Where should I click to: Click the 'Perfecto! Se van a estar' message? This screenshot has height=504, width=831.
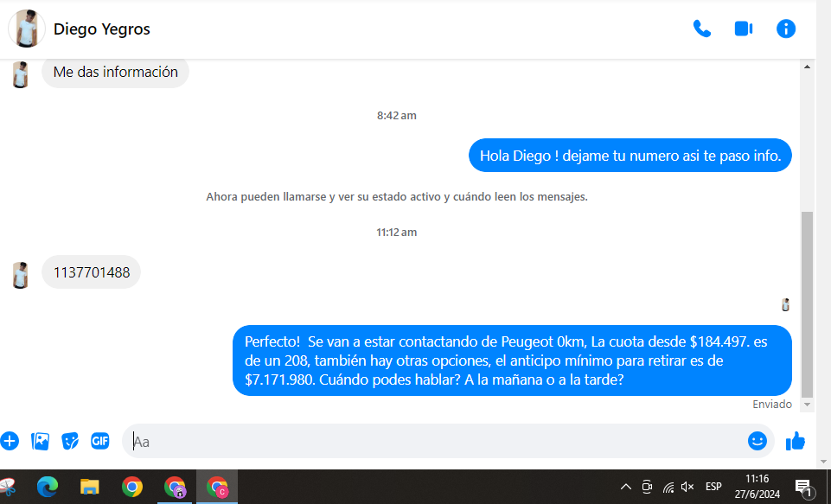[512, 360]
